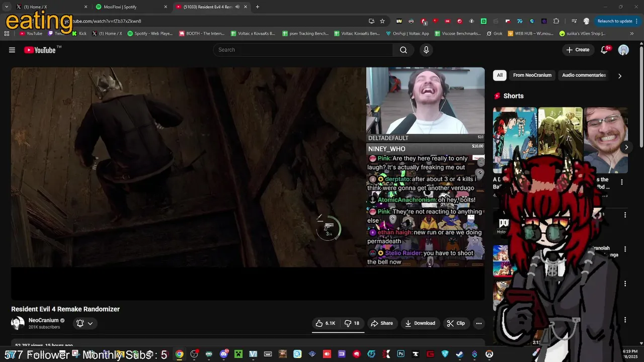
Task: Open media control icon in Chrome toolbar
Action: coord(574,21)
